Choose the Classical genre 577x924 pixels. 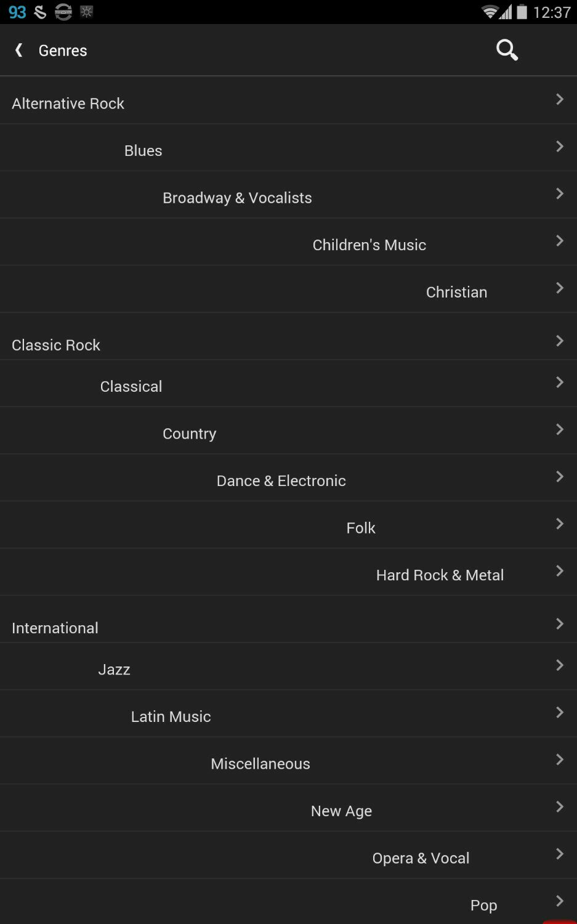click(131, 387)
